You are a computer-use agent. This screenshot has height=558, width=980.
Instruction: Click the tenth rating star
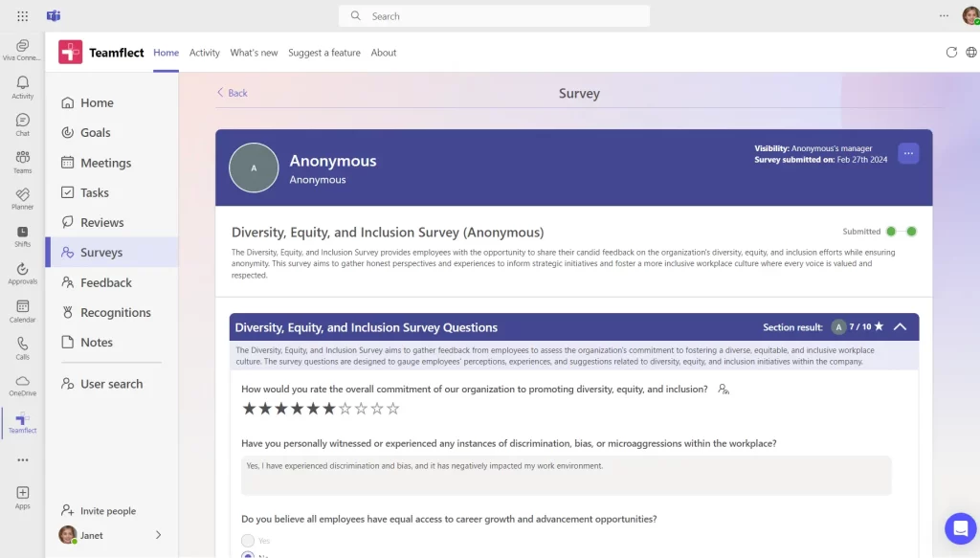(x=393, y=409)
